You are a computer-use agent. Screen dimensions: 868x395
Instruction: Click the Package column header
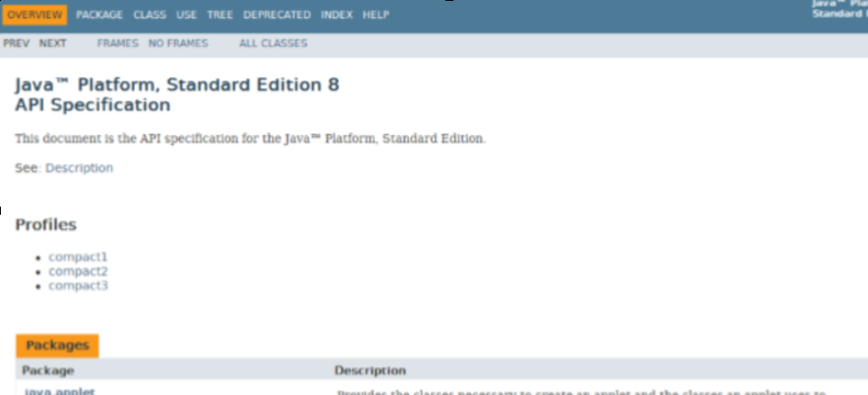pos(48,370)
